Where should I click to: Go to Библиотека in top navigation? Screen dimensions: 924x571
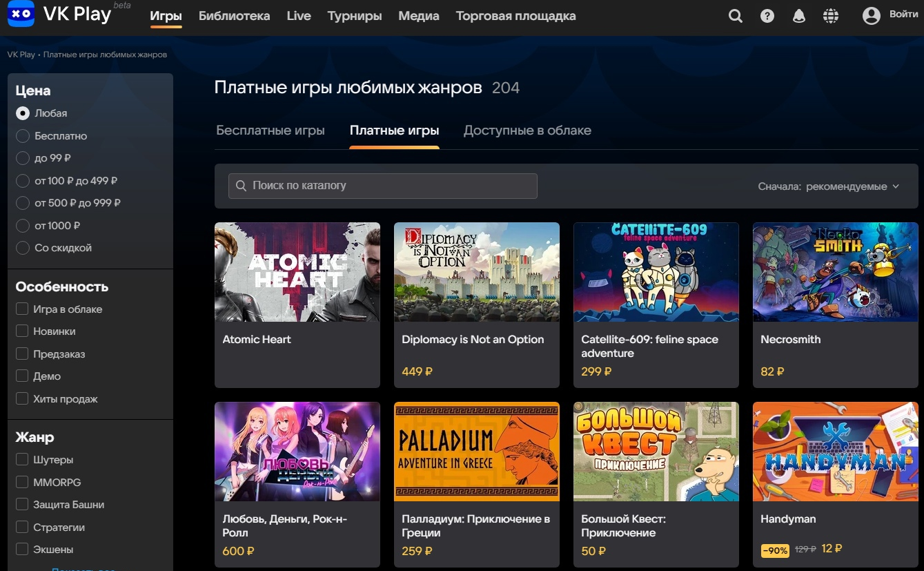tap(234, 16)
